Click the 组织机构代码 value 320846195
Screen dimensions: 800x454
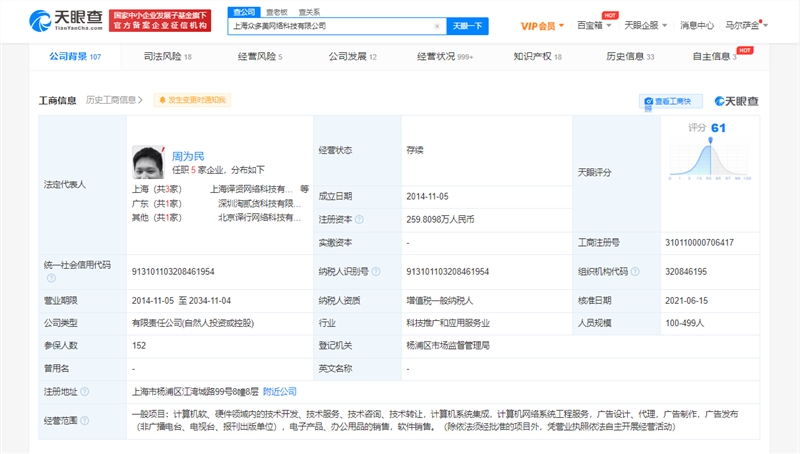click(x=686, y=271)
